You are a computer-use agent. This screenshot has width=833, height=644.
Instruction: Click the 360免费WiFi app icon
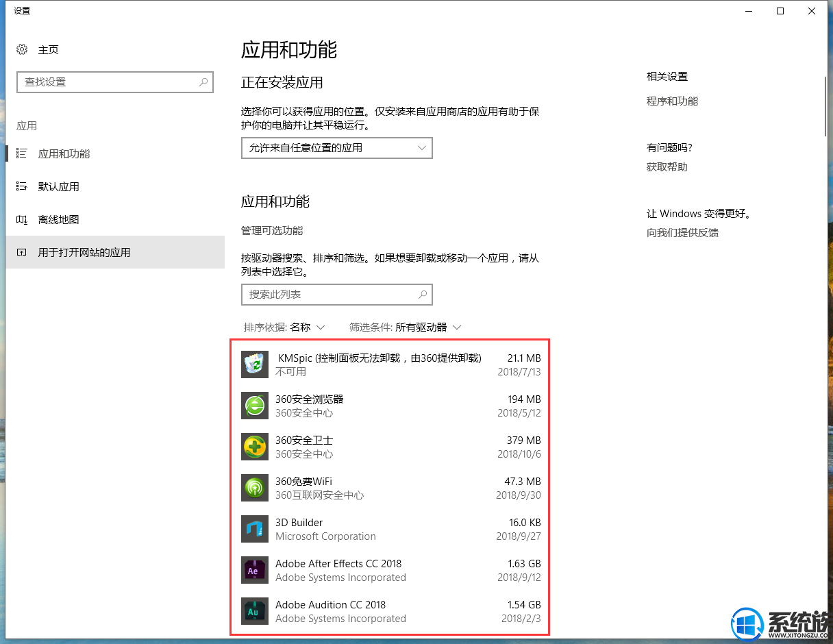[255, 488]
